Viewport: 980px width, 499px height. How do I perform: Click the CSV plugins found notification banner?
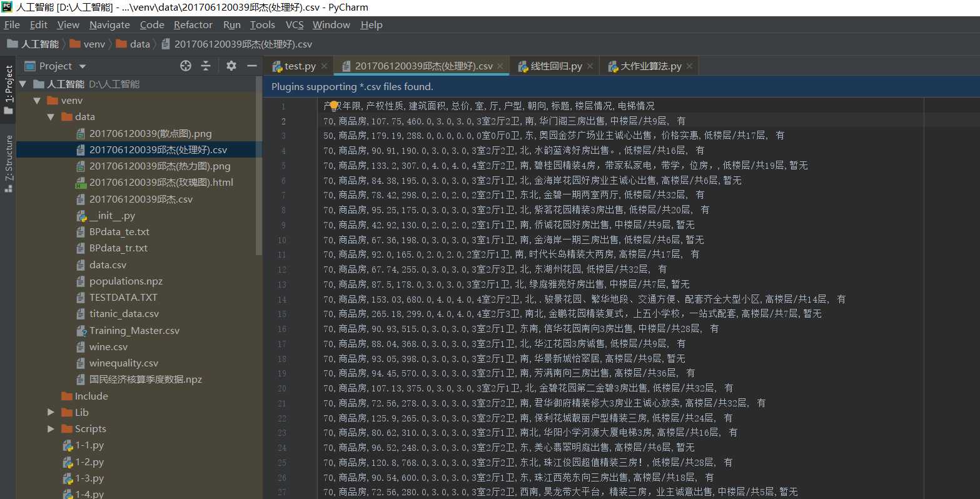coord(622,87)
